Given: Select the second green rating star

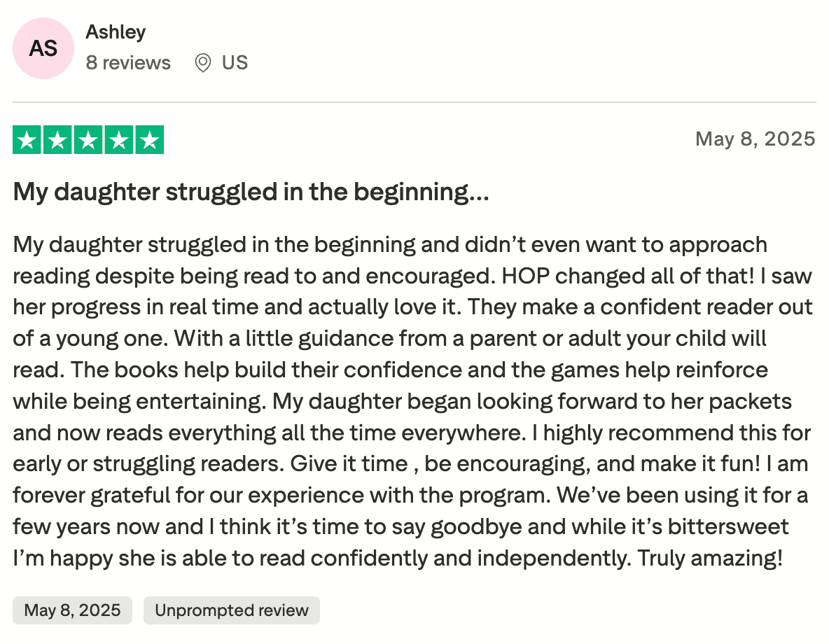Looking at the screenshot, I should pos(57,140).
